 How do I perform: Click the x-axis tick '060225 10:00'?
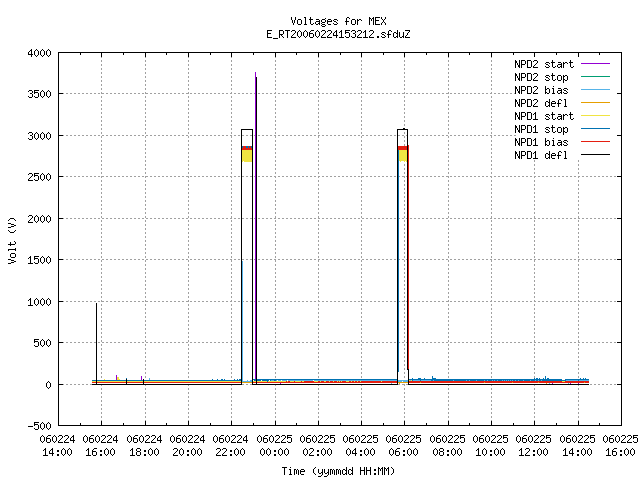point(491,446)
